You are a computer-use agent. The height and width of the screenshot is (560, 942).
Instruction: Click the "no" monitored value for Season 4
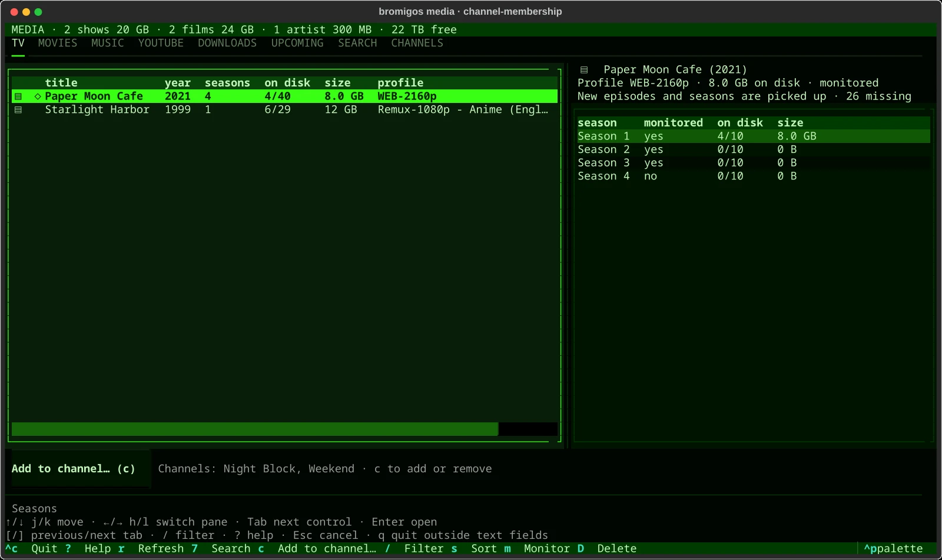coord(651,176)
